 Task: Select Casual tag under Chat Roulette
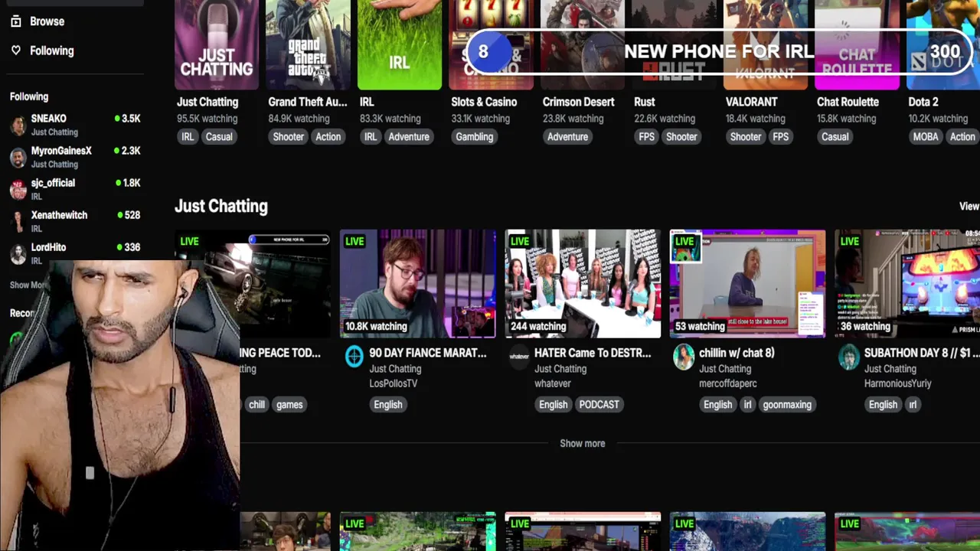pyautogui.click(x=835, y=137)
